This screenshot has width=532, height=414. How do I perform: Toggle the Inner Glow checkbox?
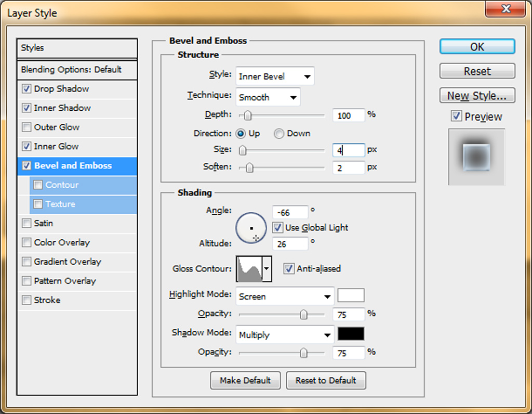pyautogui.click(x=26, y=146)
